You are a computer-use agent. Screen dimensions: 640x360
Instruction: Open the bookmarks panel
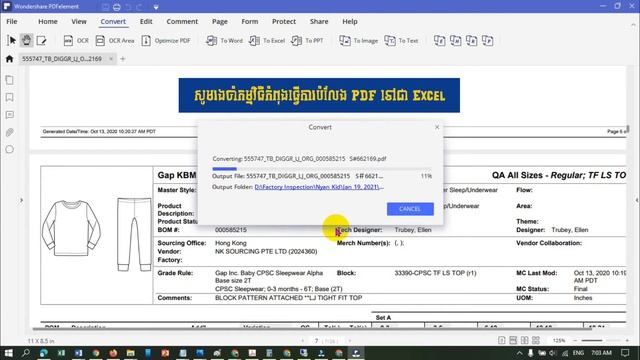click(9, 98)
